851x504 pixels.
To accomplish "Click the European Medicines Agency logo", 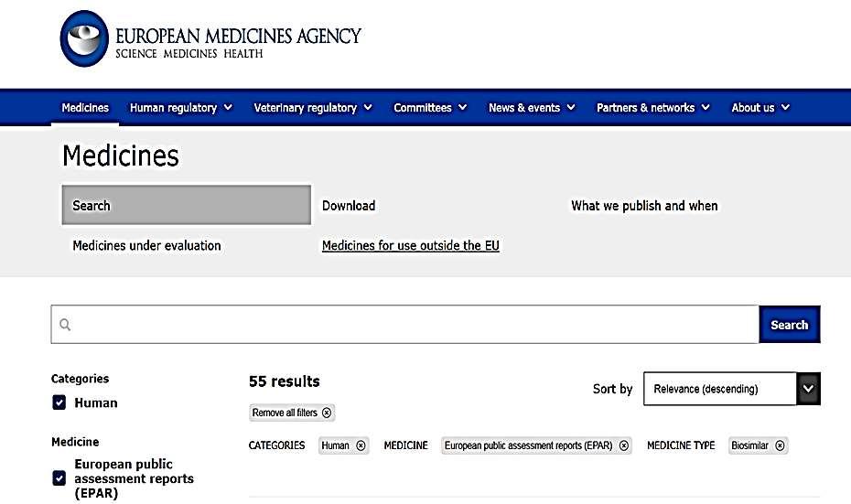I will pyautogui.click(x=210, y=38).
